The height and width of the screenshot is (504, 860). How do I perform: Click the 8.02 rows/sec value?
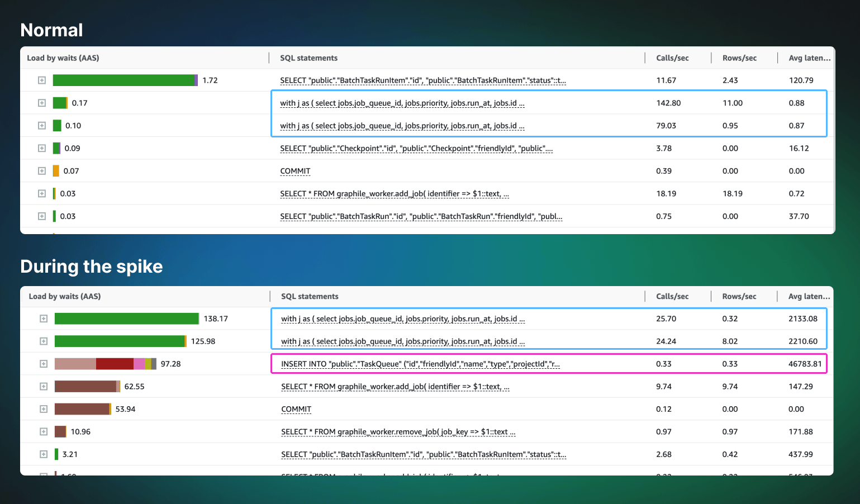click(730, 341)
